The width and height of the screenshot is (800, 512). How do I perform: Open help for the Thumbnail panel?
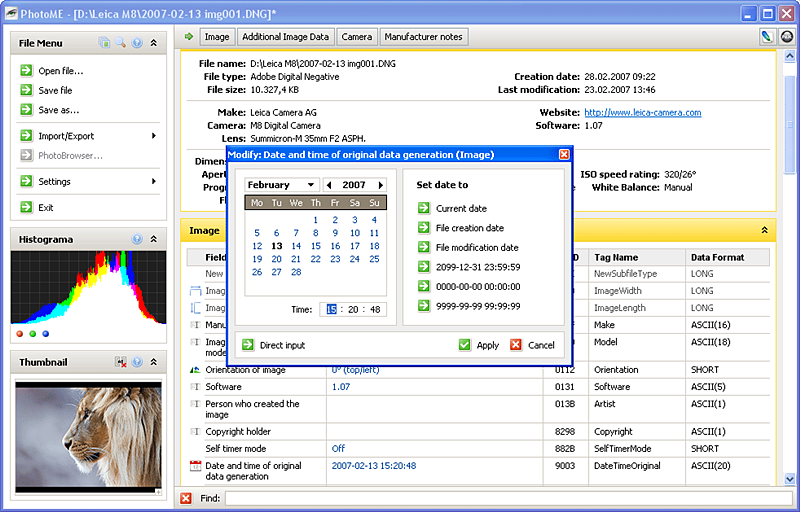coord(137,362)
